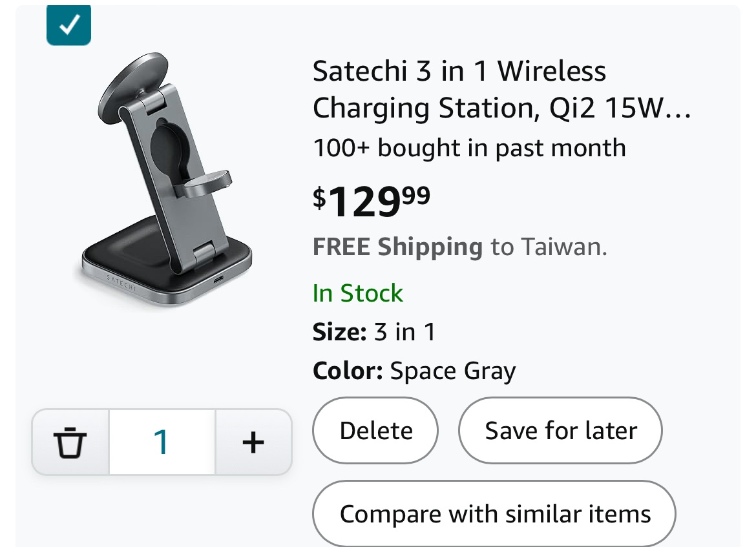Click the Color: Space Gray label
The image size is (756, 547).
tap(414, 371)
